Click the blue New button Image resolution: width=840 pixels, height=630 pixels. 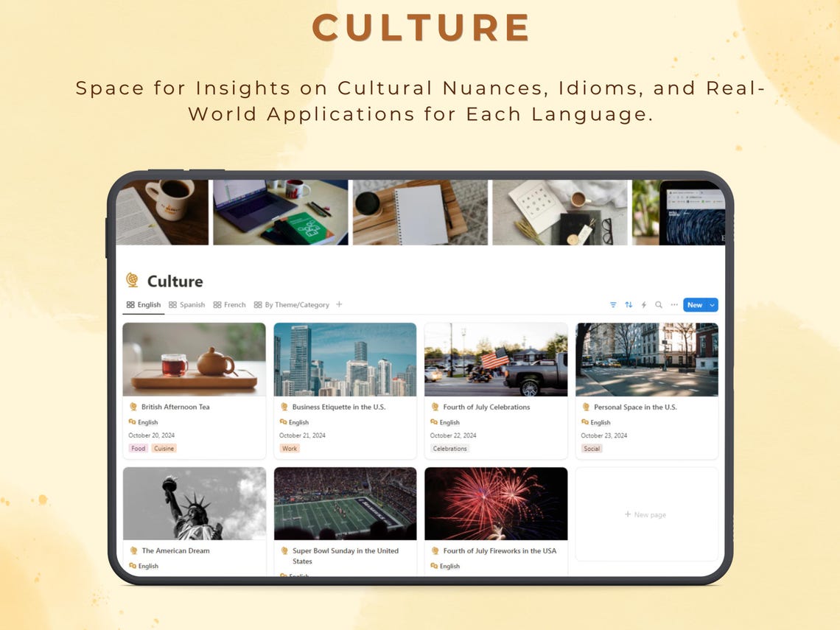pos(695,305)
